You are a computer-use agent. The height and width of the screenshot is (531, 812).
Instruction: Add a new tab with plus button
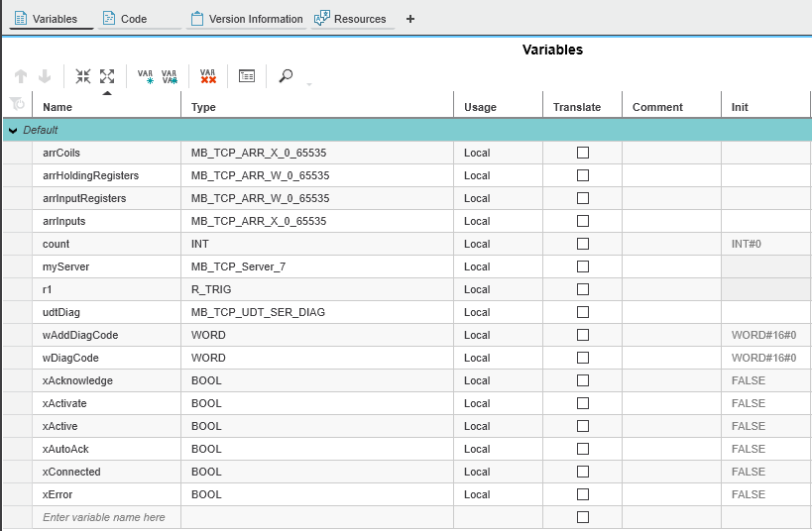pyautogui.click(x=410, y=19)
